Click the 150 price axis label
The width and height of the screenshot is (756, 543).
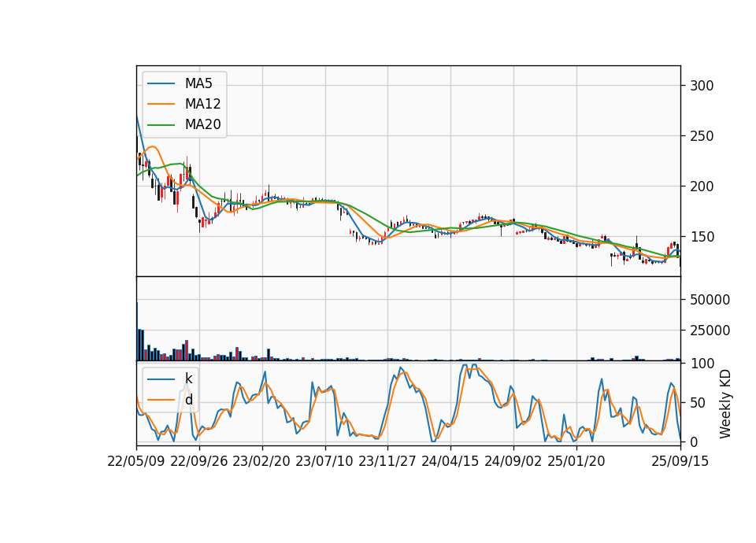point(702,237)
